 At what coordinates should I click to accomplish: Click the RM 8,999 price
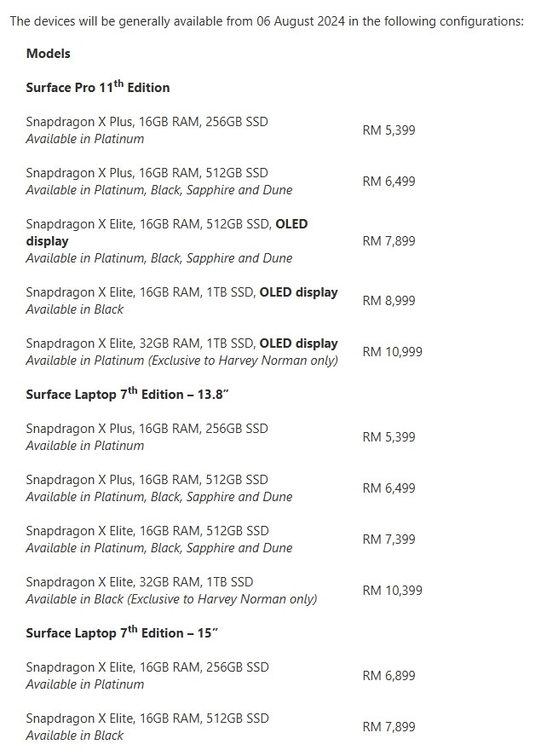coord(388,301)
